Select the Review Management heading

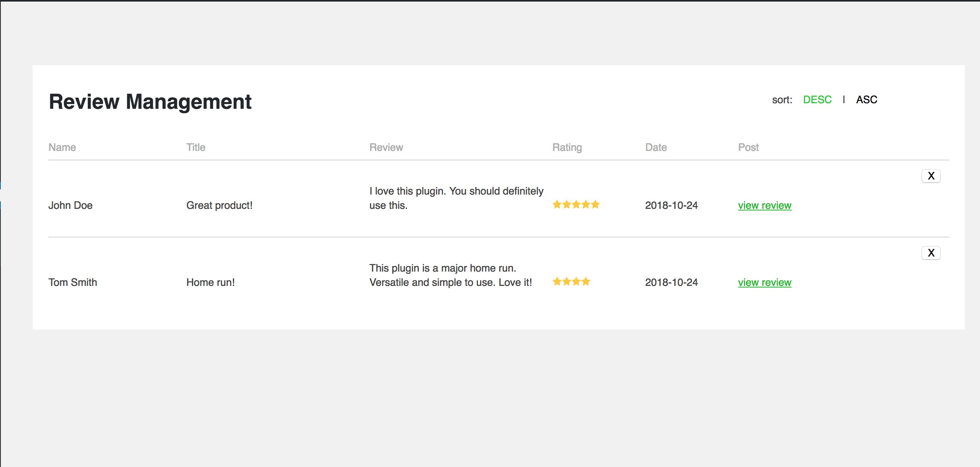(150, 102)
